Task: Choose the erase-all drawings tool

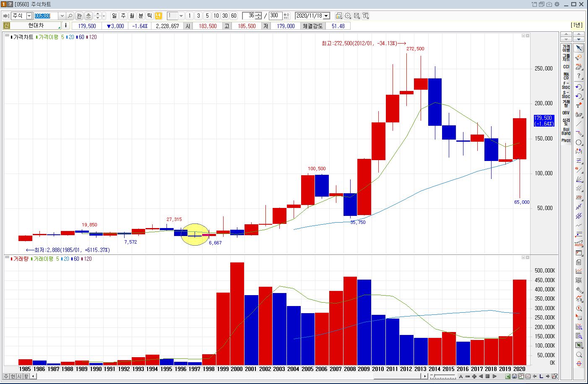Action: coord(579,67)
